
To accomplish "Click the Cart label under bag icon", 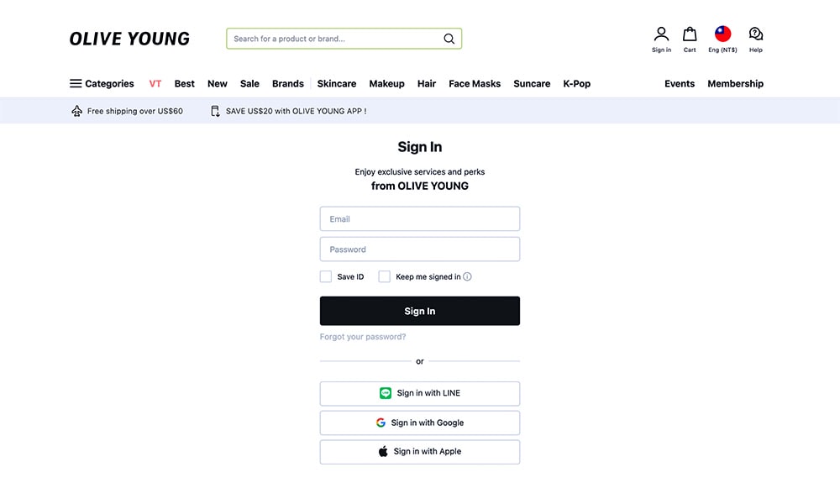I will 690,50.
